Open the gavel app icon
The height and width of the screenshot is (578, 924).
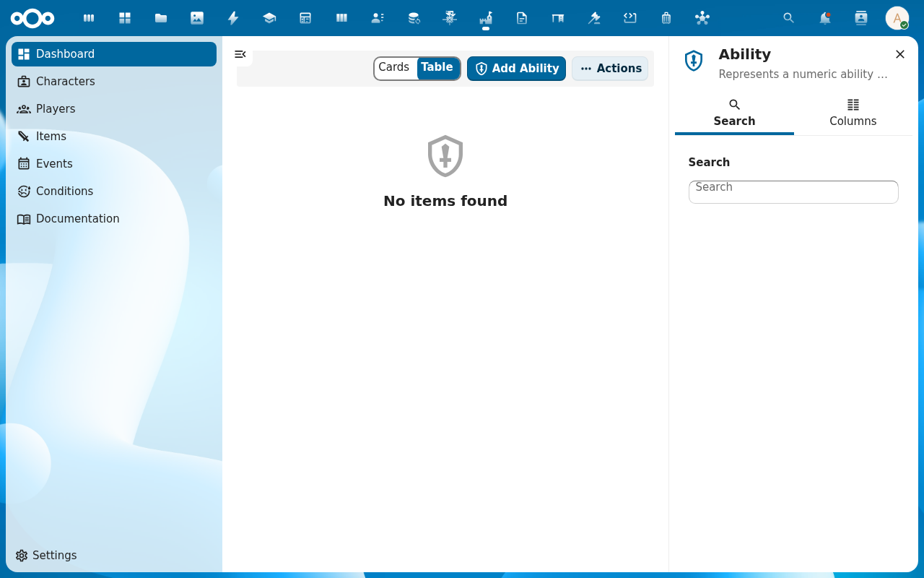(x=594, y=18)
